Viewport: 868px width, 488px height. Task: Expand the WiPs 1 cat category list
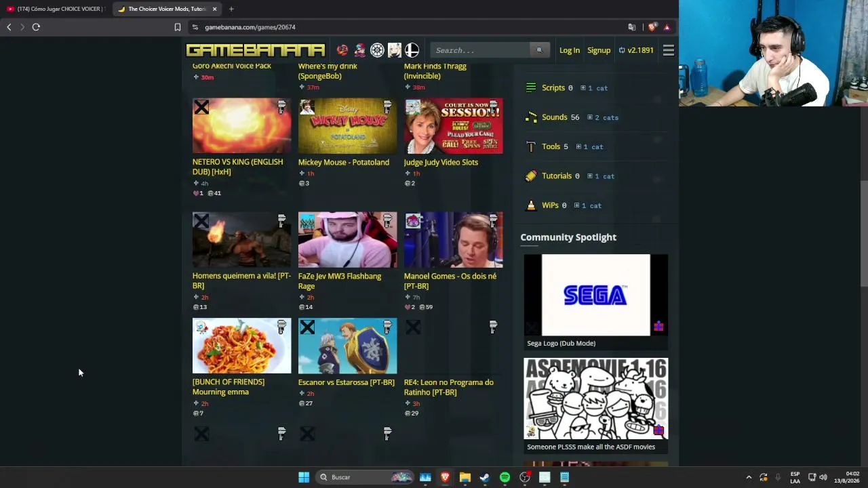[587, 205]
